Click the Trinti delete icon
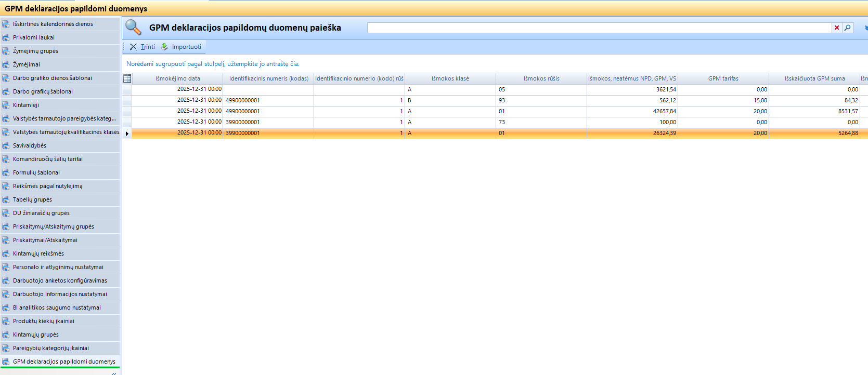The width and height of the screenshot is (868, 375). pos(134,47)
